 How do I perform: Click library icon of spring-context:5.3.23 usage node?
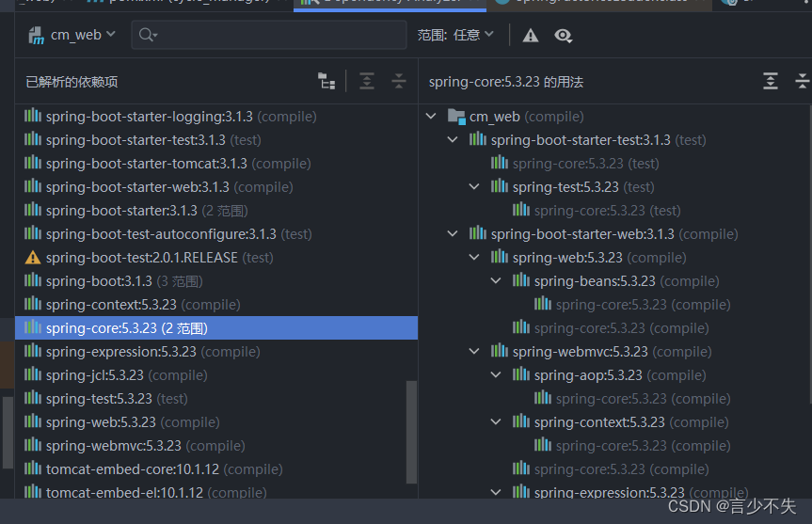[x=521, y=421]
